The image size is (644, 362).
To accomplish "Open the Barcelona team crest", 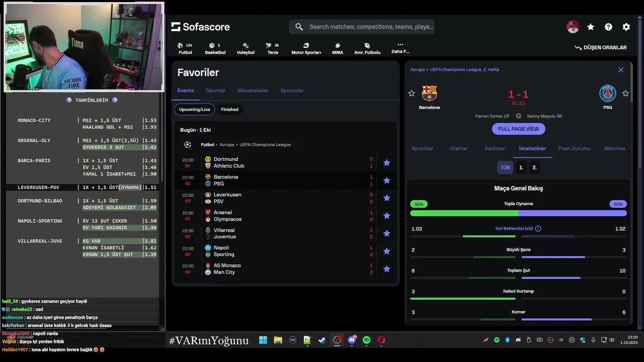I will click(x=429, y=94).
